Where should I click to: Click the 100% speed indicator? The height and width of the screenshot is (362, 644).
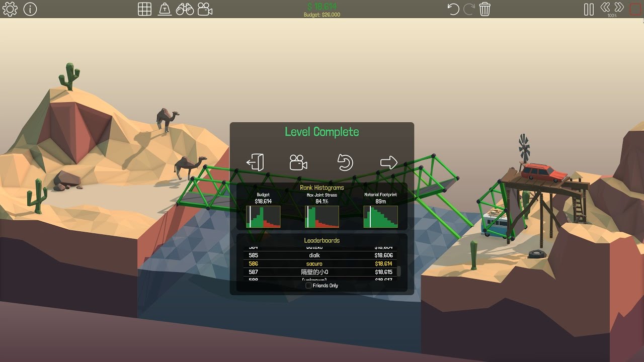[x=612, y=16]
